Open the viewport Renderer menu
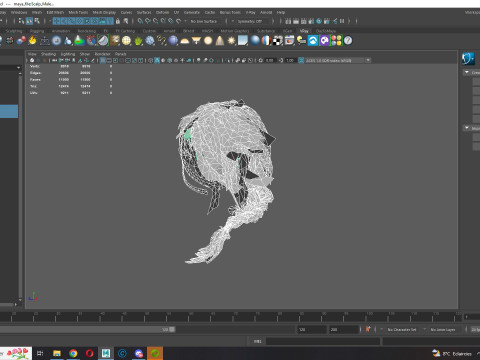 [102, 54]
